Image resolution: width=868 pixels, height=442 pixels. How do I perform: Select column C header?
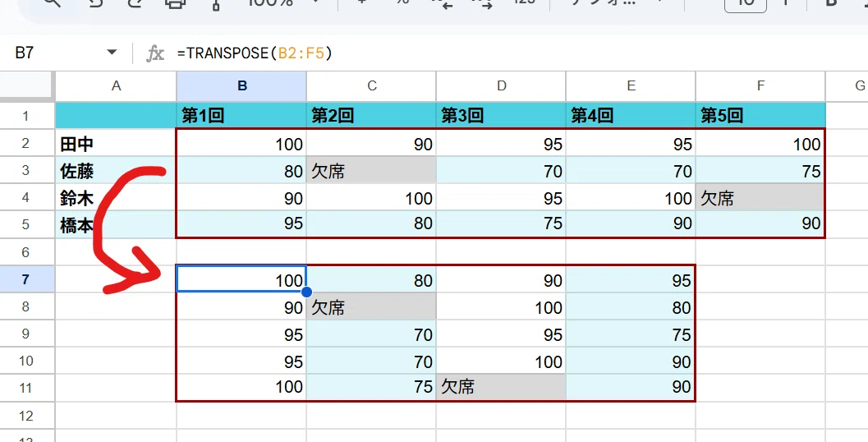coord(371,85)
